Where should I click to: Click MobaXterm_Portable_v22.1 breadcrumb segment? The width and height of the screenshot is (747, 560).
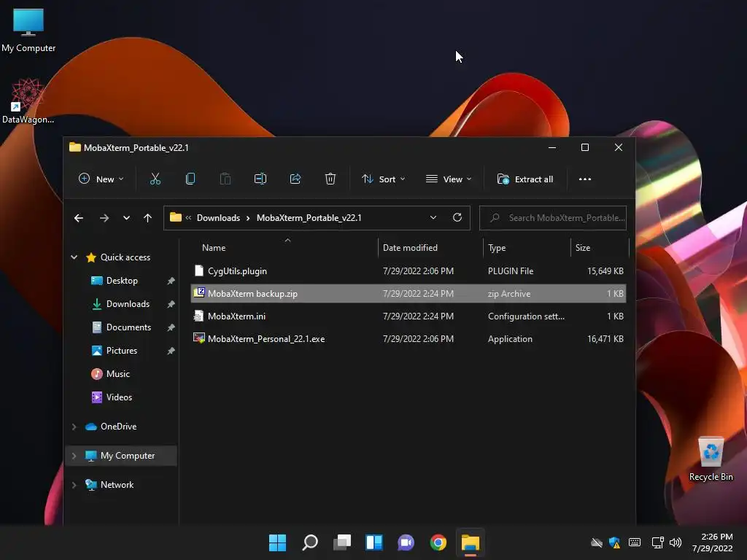pos(309,217)
